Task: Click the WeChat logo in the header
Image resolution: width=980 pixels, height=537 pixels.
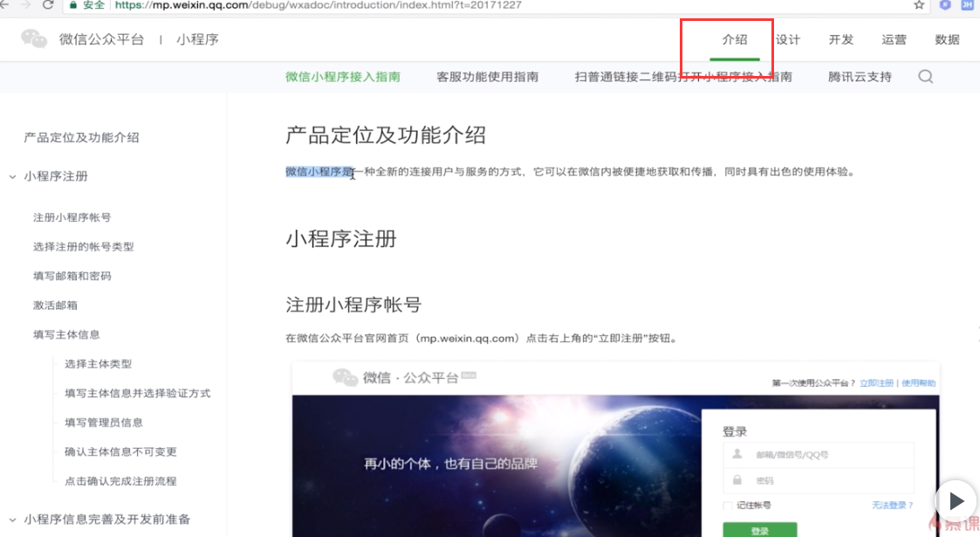Action: coord(34,38)
